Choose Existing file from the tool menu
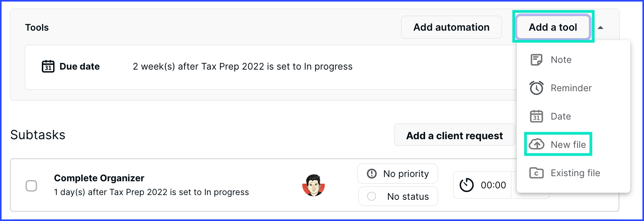Viewport: 644px width, 221px height. click(x=576, y=173)
